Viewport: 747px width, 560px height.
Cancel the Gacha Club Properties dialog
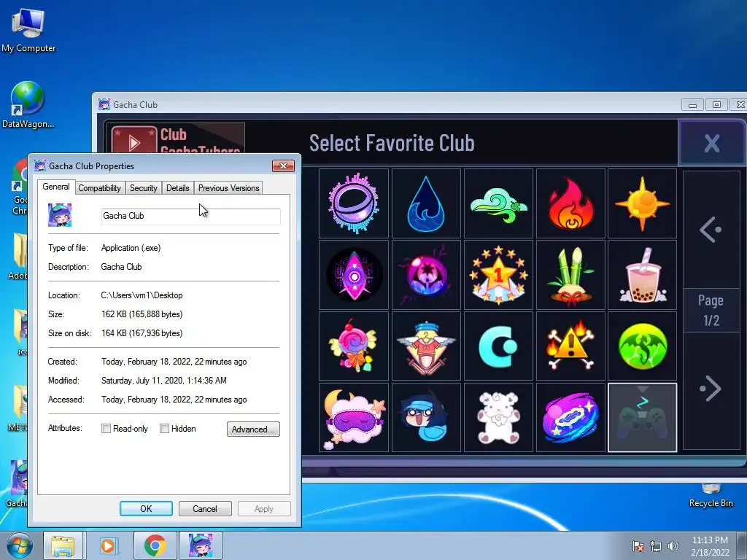pyautogui.click(x=205, y=508)
